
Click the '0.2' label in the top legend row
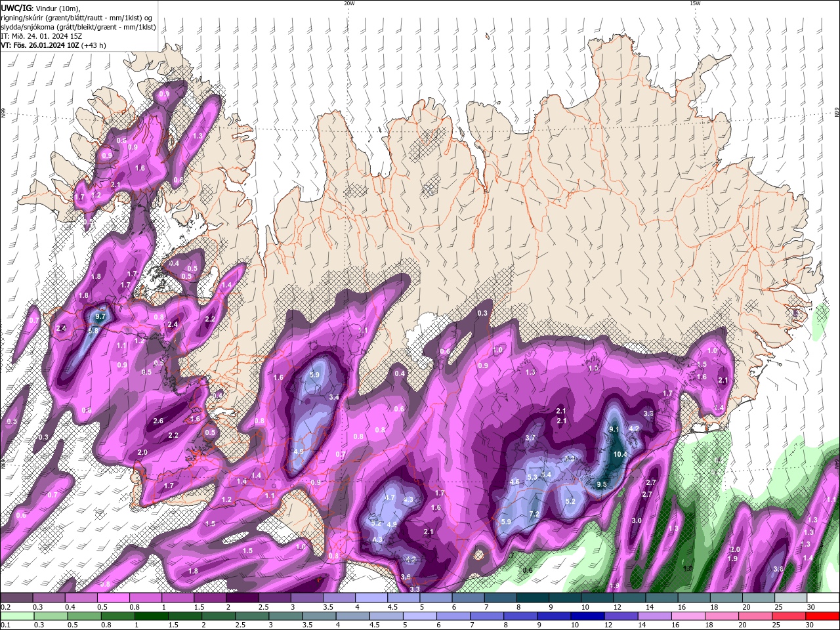(5, 608)
